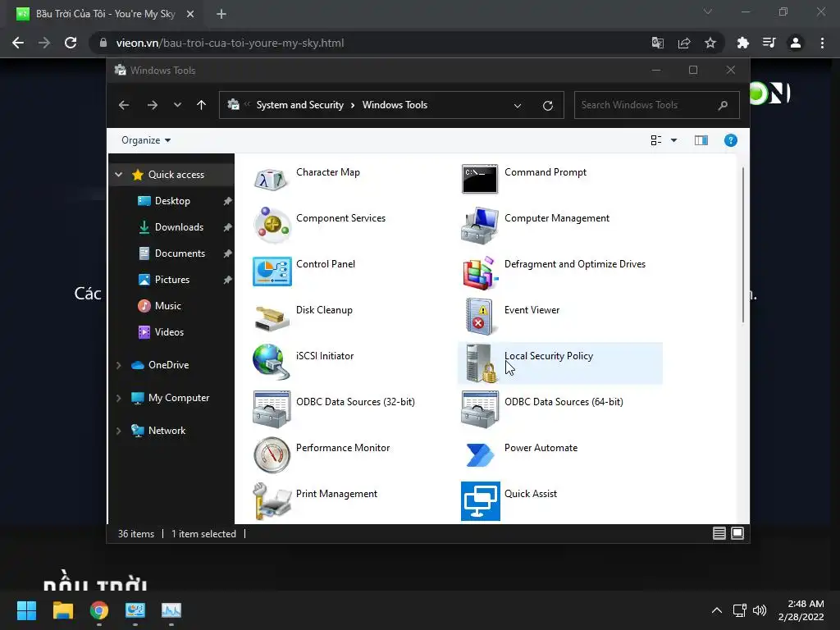
Task: Open view options dropdown arrow
Action: point(674,140)
